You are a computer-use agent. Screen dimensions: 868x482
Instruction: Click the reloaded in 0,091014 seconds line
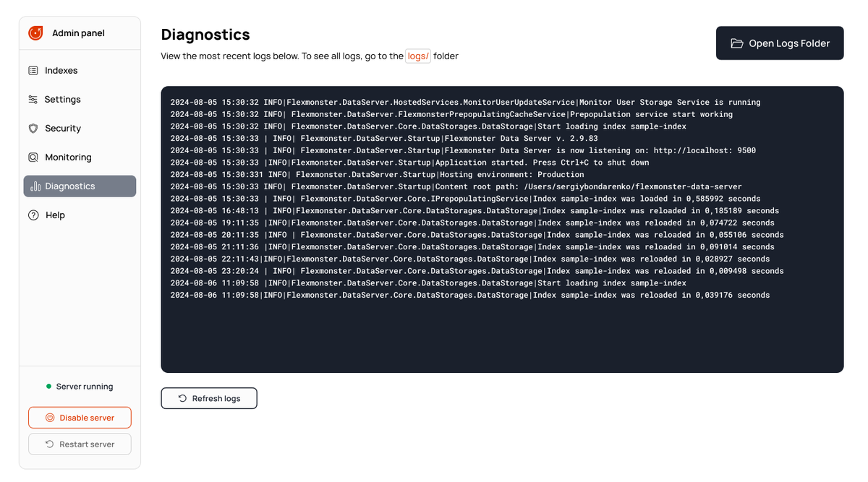pyautogui.click(x=472, y=247)
